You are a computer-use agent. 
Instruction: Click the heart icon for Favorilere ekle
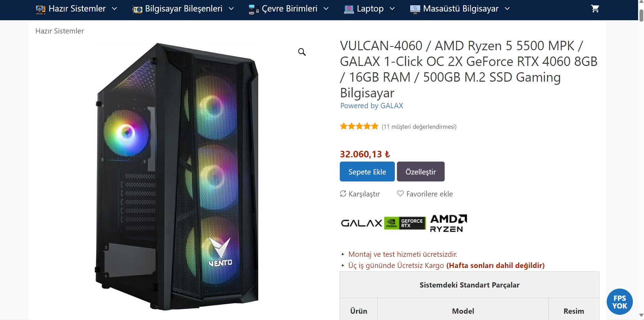pos(400,193)
